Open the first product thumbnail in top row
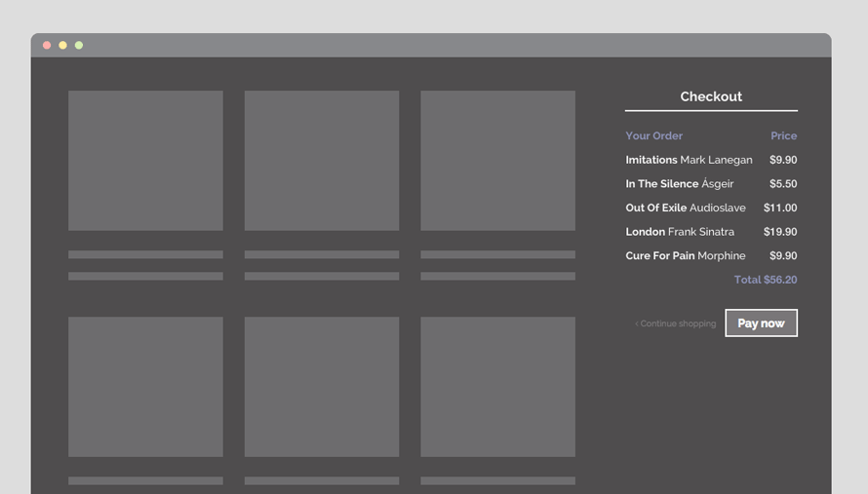Screen dimensions: 868x494 point(145,161)
